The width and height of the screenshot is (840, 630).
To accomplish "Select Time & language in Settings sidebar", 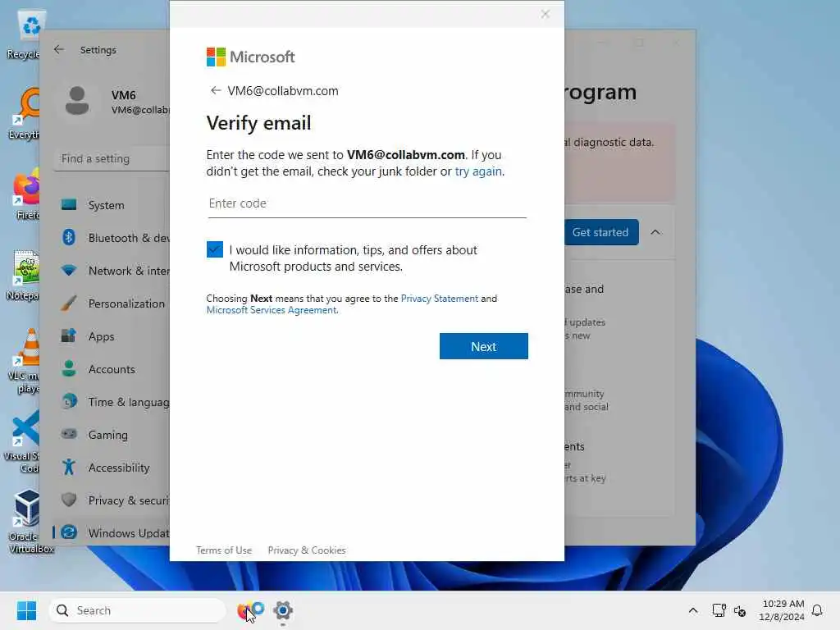I will (x=113, y=402).
